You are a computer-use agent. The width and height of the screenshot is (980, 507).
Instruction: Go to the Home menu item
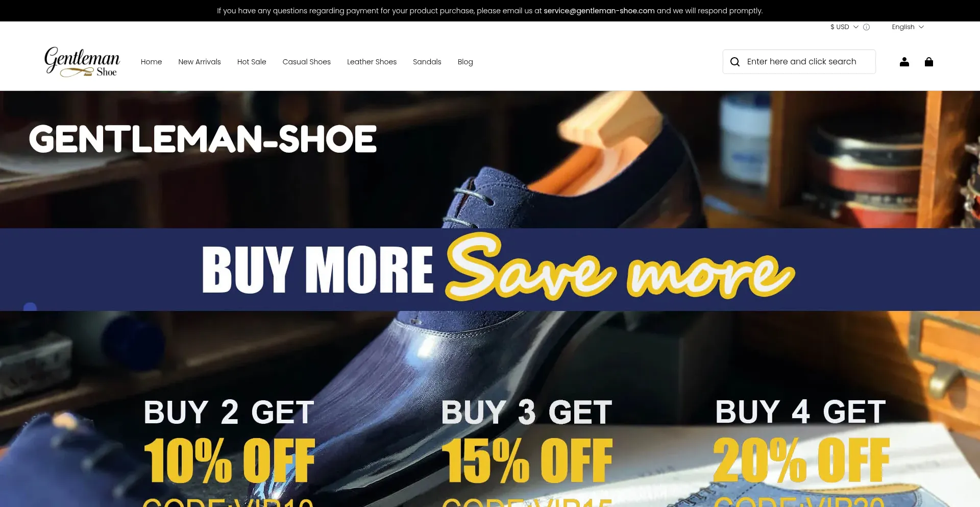tap(151, 62)
